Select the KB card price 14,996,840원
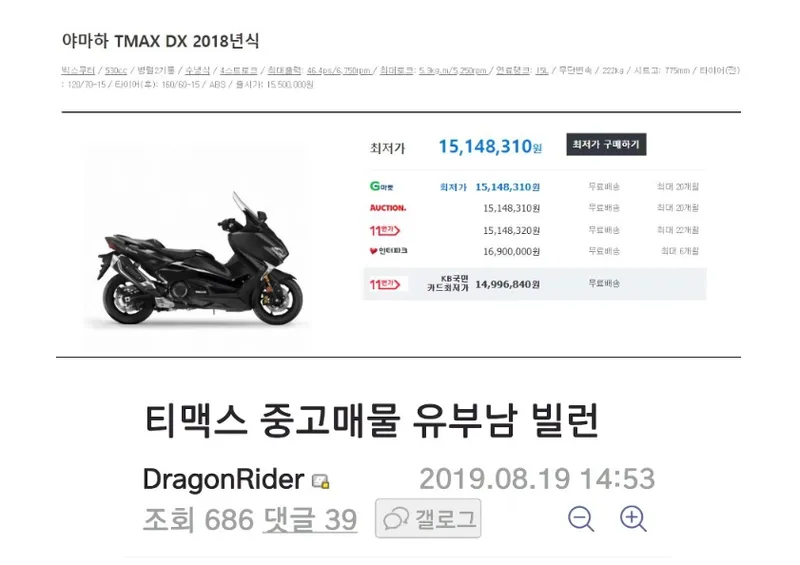Screen dimensions: 800x565 (507, 284)
